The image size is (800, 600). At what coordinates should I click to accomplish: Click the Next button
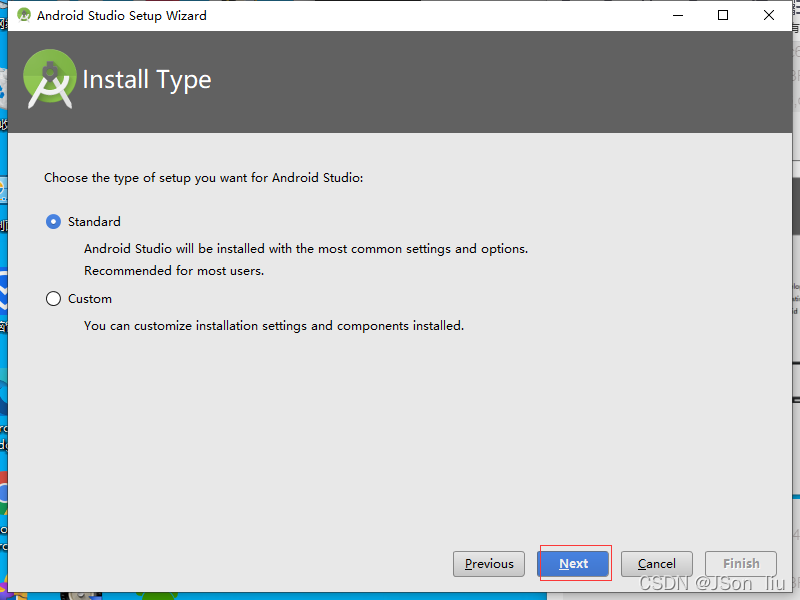pyautogui.click(x=574, y=564)
